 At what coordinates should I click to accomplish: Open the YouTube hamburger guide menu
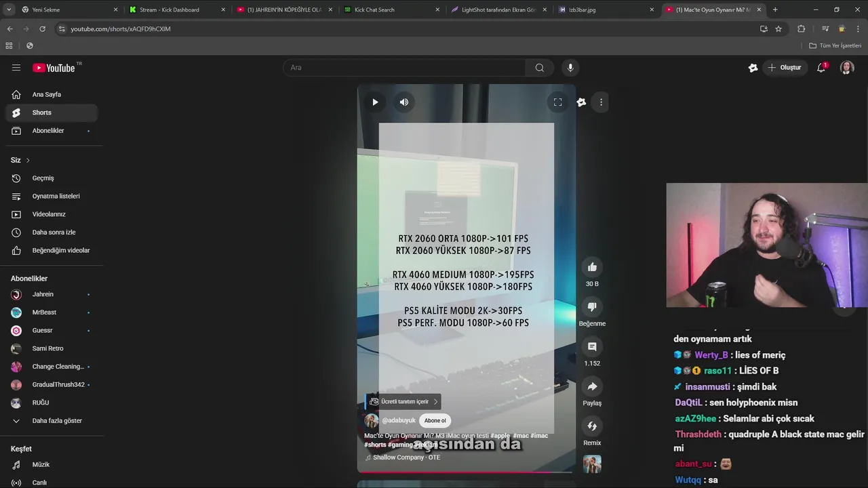coord(16,68)
